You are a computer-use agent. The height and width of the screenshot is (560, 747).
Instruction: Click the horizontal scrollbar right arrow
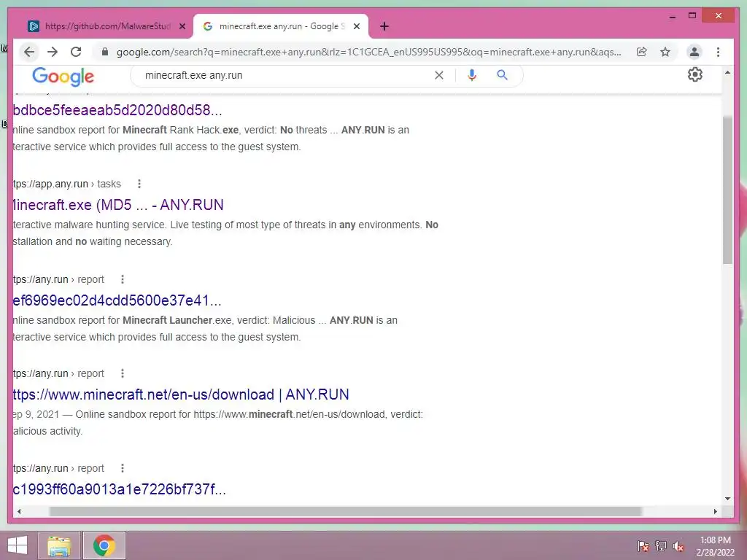point(715,511)
